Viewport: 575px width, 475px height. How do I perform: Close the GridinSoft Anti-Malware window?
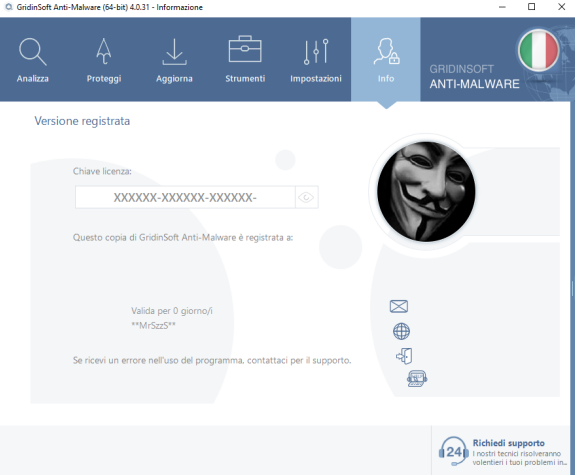tap(561, 7)
